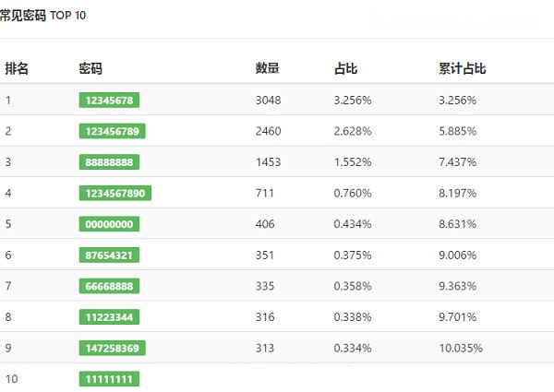Click the 排名 column header

[17, 68]
